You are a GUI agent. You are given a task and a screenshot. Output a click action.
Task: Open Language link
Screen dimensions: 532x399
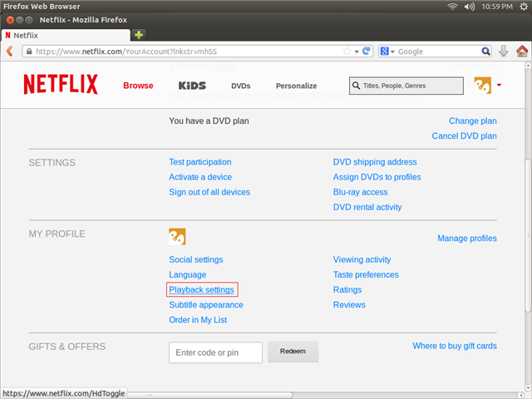click(x=188, y=274)
